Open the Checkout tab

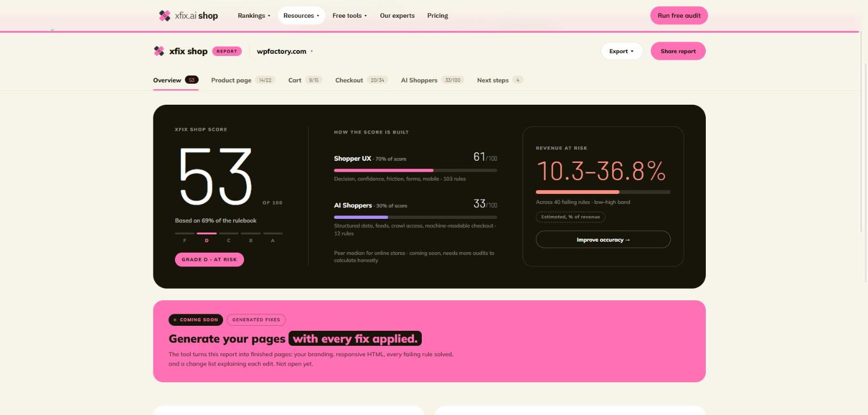361,80
